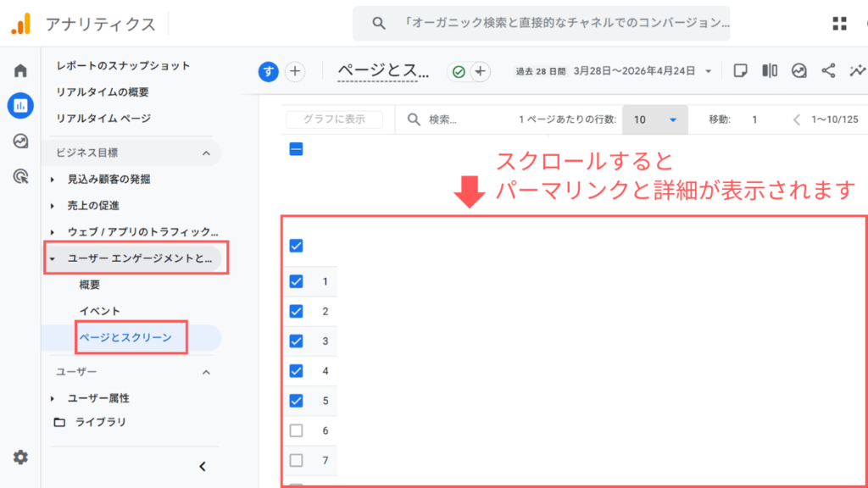
Task: Open the Reports bar-chart icon in left rail
Action: (20, 106)
